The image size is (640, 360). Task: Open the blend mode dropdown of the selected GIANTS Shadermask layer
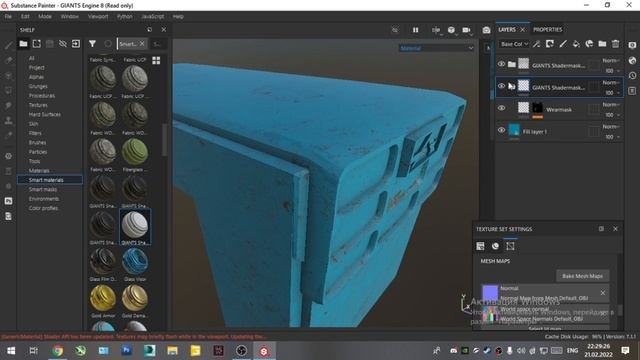point(611,82)
